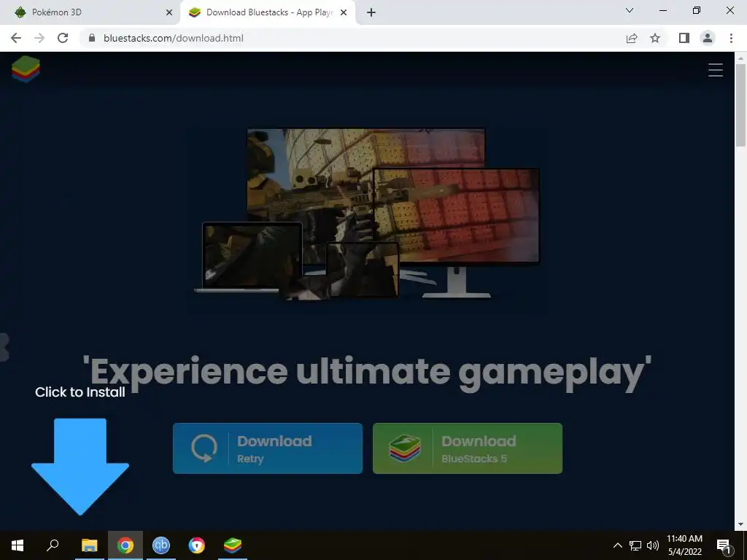This screenshot has height=560, width=747.
Task: Open the BlueStacks logo home link
Action: 26,69
